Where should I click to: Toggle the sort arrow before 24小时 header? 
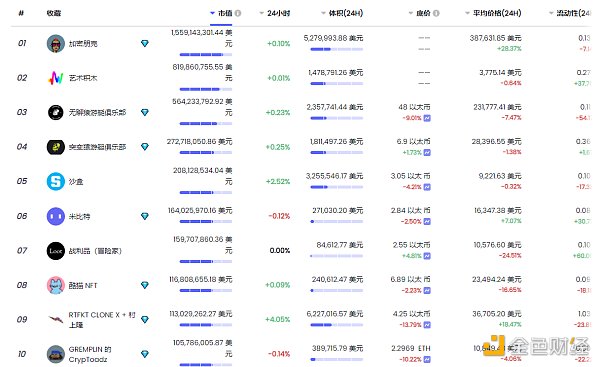click(x=262, y=13)
